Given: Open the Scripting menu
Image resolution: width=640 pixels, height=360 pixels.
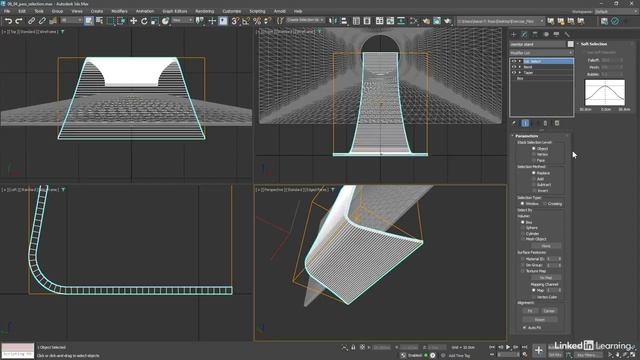Looking at the screenshot, I should click(x=257, y=11).
